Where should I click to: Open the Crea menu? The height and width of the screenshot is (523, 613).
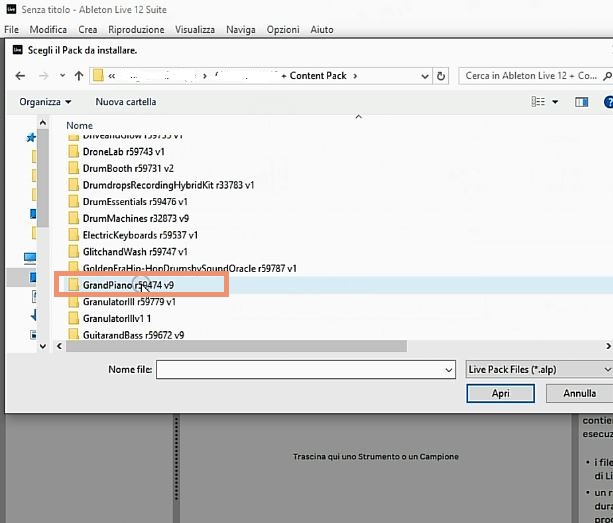(x=88, y=30)
